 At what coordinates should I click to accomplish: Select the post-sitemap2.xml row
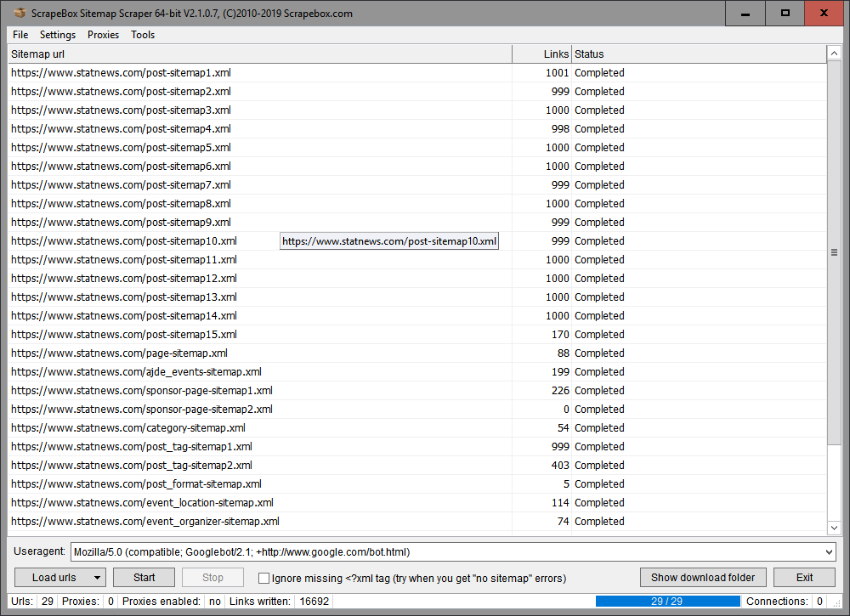point(417,92)
